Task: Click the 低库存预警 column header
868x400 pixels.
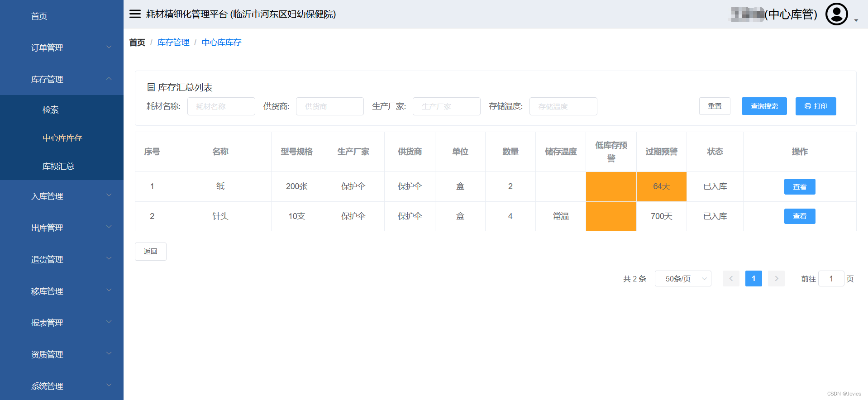Action: tap(611, 152)
